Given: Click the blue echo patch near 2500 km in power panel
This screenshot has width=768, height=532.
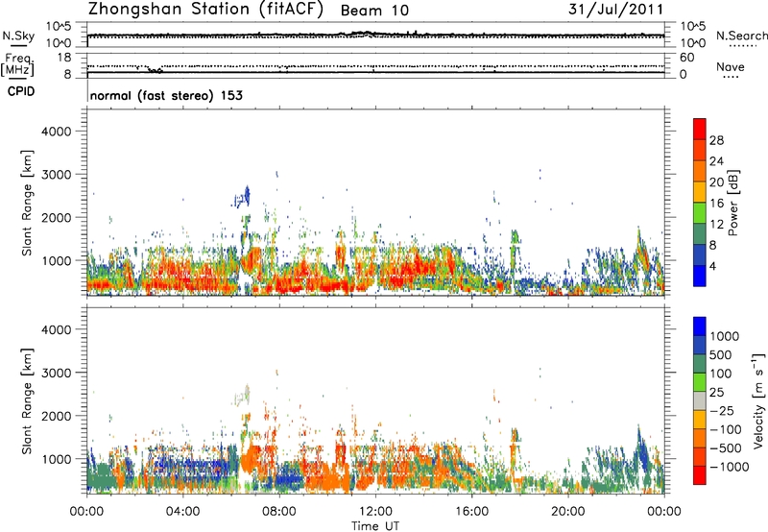Looking at the screenshot, I should [x=244, y=197].
